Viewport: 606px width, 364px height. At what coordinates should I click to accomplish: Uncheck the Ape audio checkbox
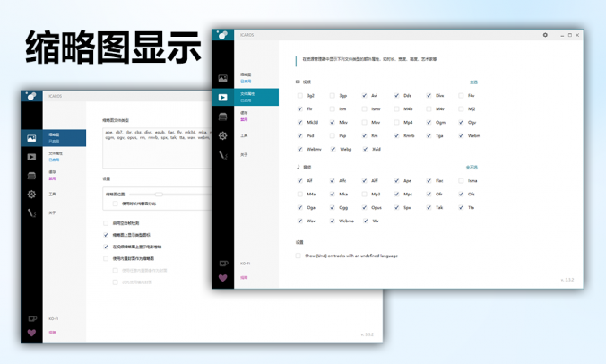click(x=396, y=180)
